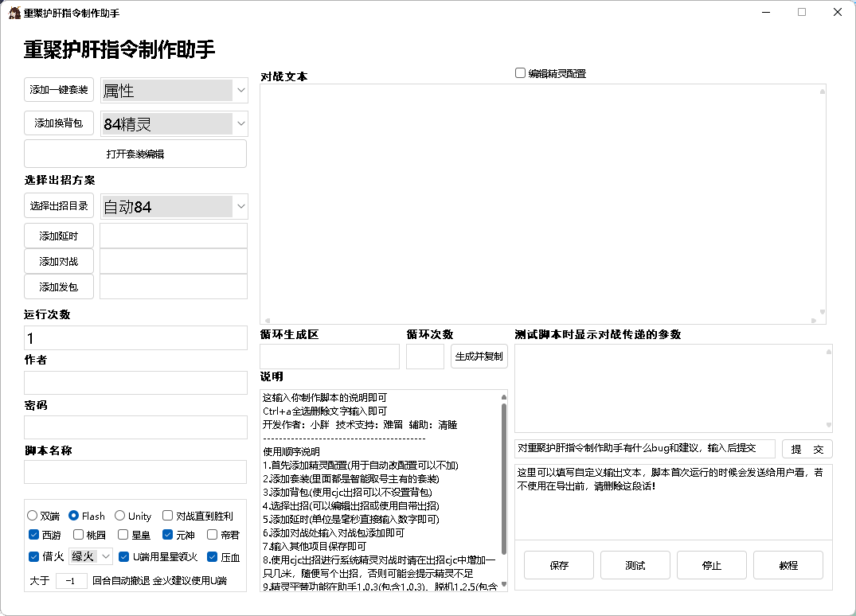Click the 添加一键套装 button
Image resolution: width=856 pixels, height=616 pixels.
coord(59,89)
